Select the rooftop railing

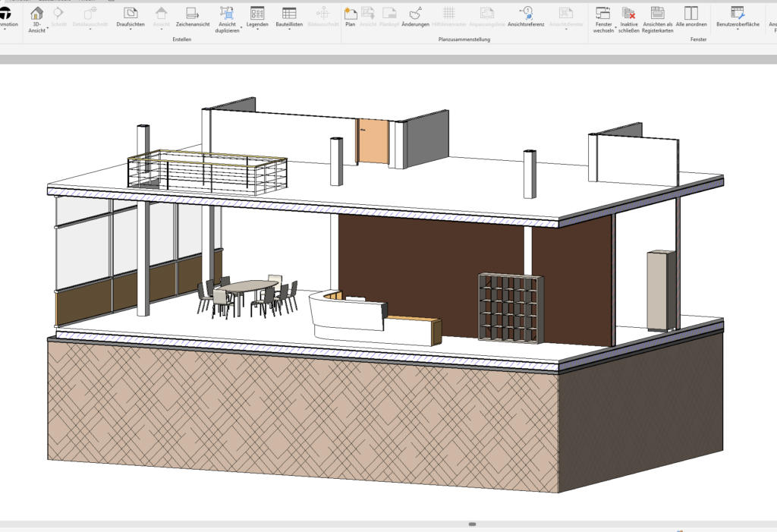208,173
